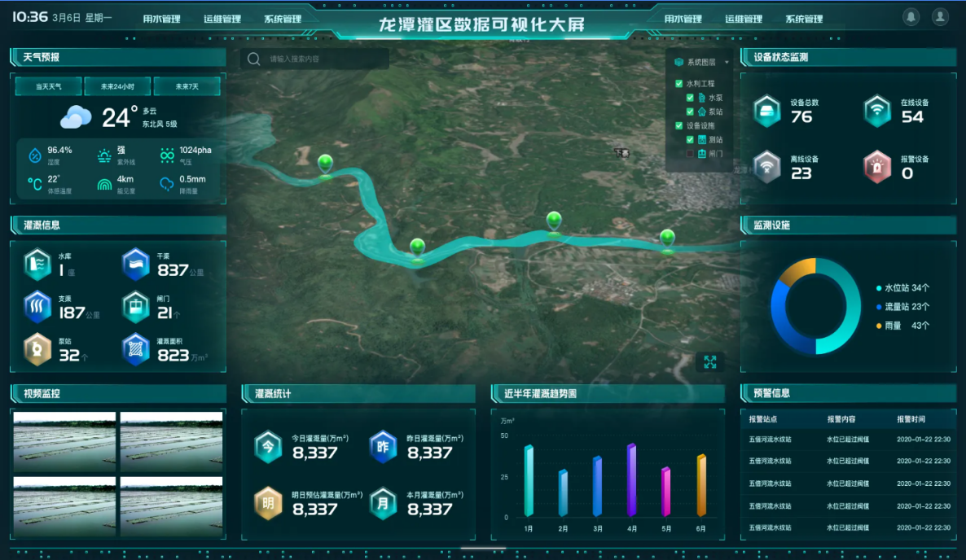The height and width of the screenshot is (560, 966).
Task: Uncheck the 泵站 layer checkbox
Action: (690, 112)
